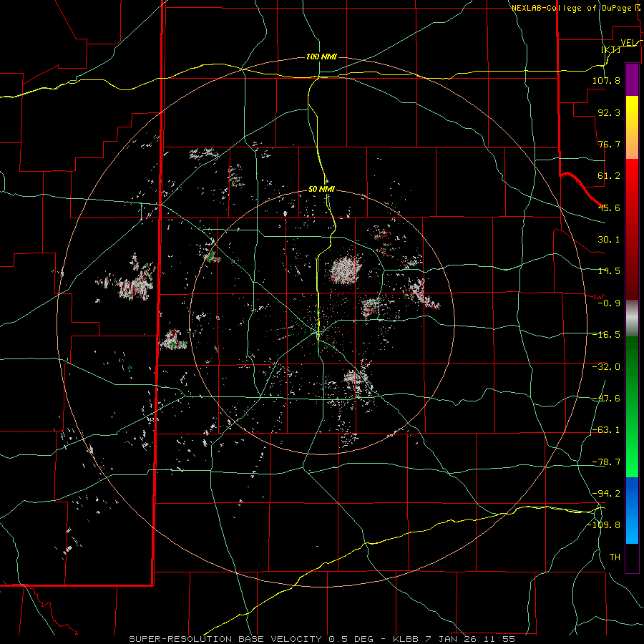Select the 76.7 velocity scale value

tap(609, 144)
